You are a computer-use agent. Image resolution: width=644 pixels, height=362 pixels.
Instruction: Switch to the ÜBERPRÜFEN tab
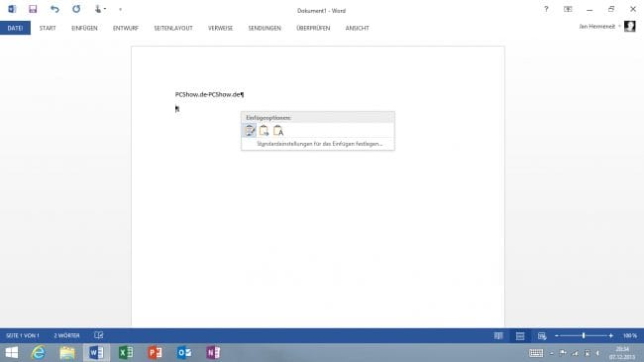point(313,28)
